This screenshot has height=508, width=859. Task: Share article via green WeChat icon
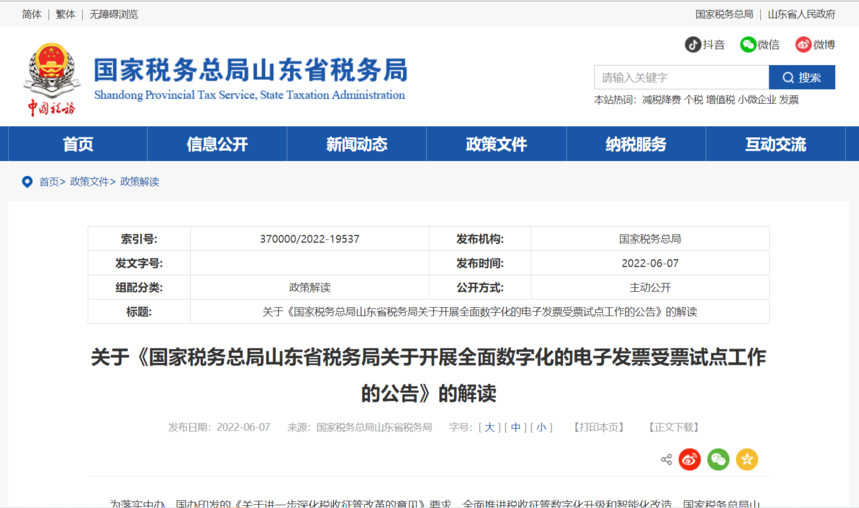click(718, 460)
